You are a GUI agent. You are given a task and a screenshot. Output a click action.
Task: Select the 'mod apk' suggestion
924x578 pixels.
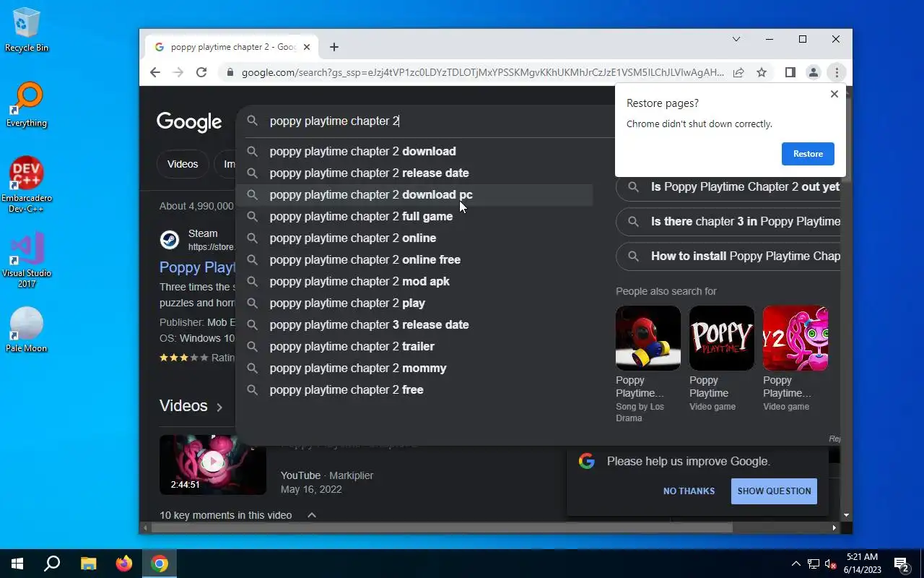[x=414, y=281]
